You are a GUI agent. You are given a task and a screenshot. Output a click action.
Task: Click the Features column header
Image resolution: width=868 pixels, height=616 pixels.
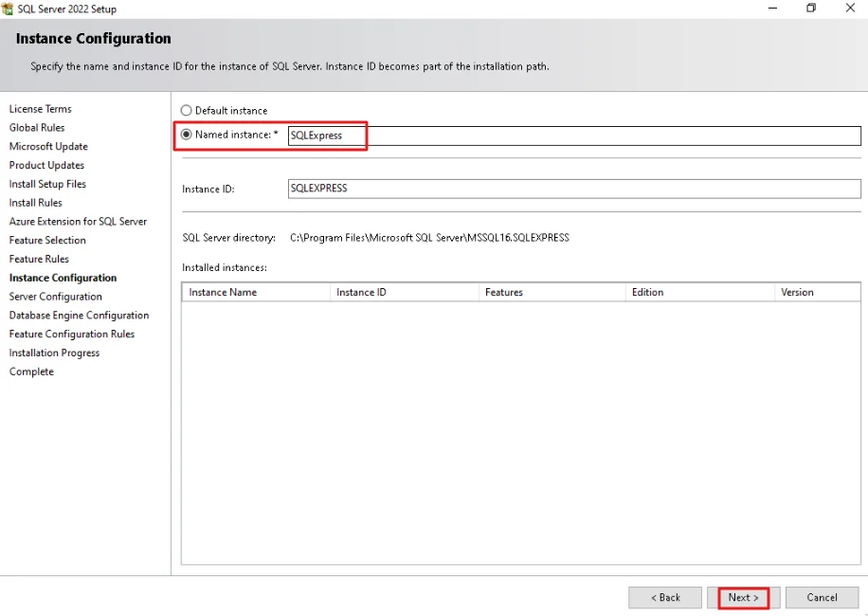coord(552,292)
